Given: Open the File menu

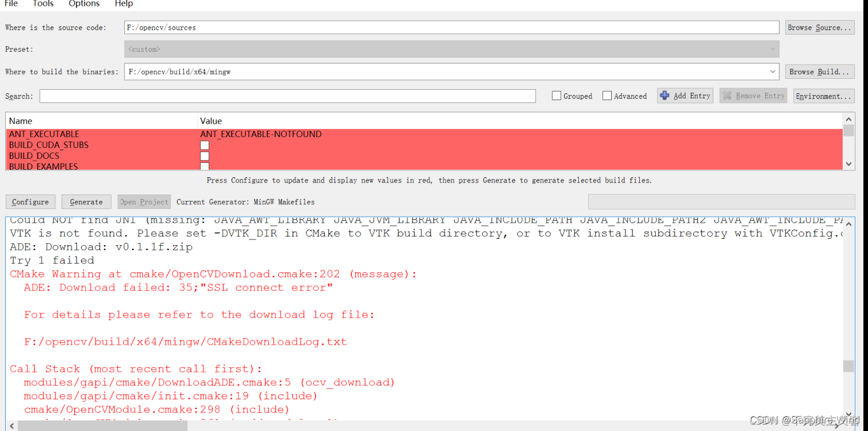Looking at the screenshot, I should [x=11, y=4].
